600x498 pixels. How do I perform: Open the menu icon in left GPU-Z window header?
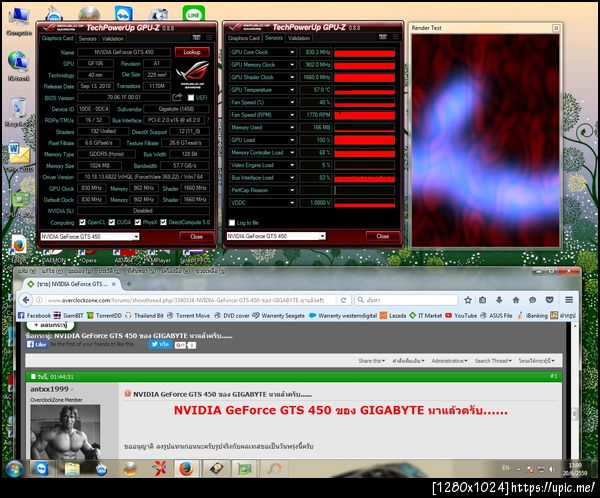(209, 37)
